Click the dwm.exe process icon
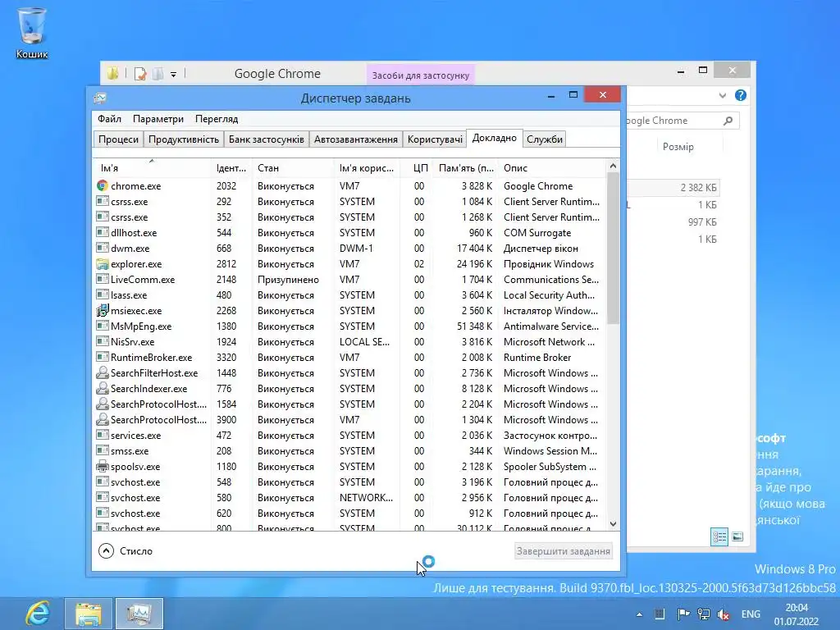The image size is (840, 630). pos(102,248)
